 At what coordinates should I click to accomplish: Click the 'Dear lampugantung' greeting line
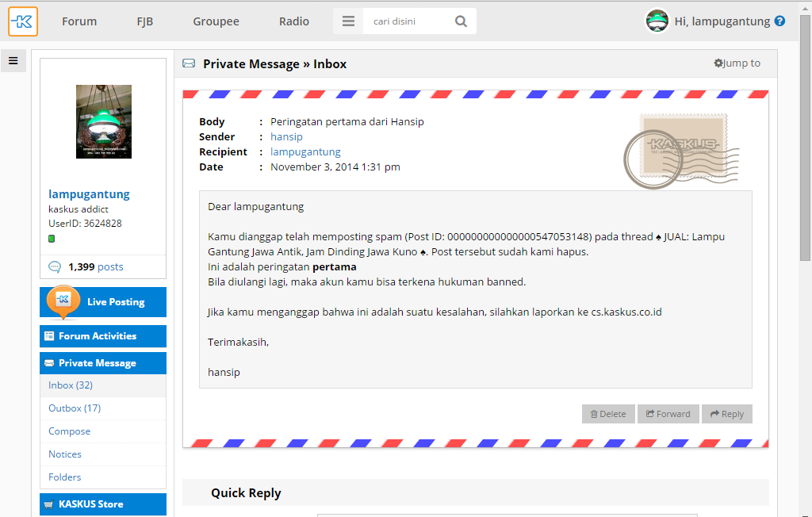point(256,207)
